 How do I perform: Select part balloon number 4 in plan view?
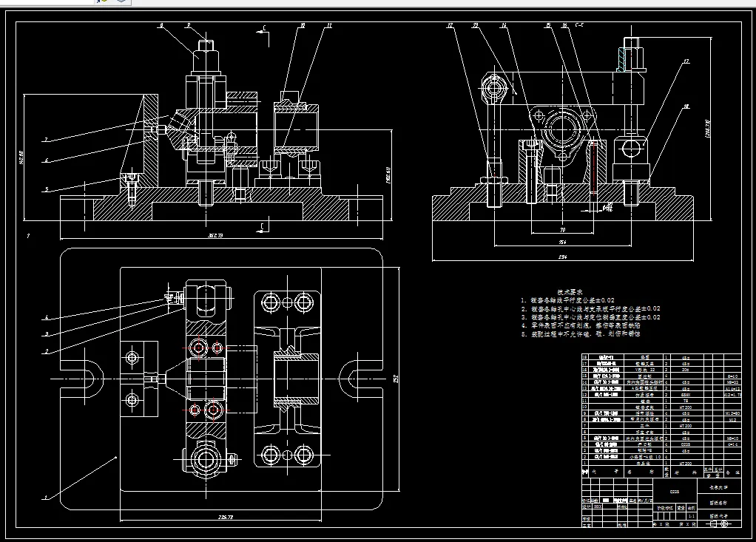pos(47,317)
